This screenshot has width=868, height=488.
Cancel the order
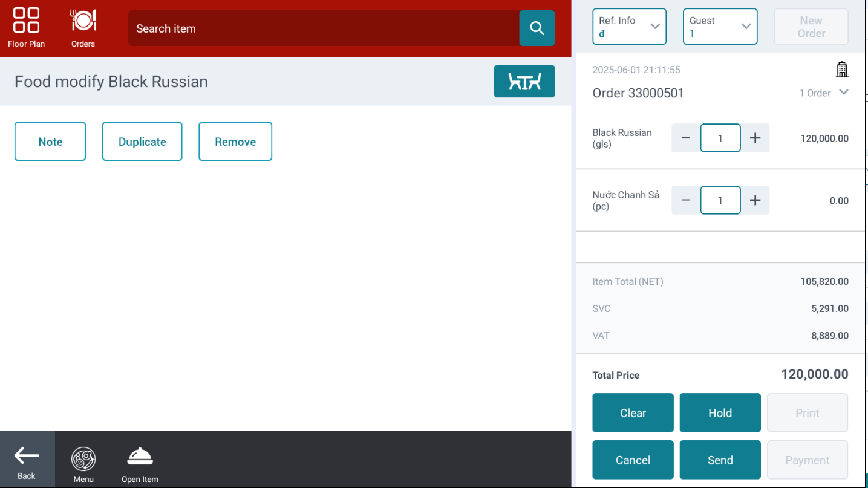coord(633,460)
